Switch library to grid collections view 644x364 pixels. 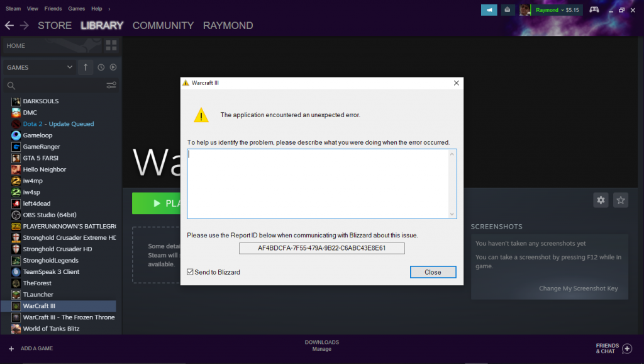(111, 45)
